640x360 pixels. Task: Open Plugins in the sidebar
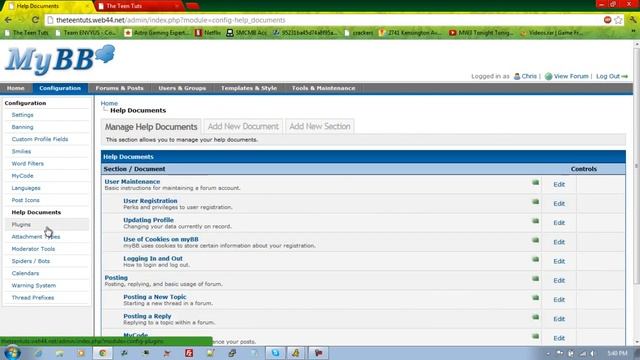pyautogui.click(x=21, y=224)
